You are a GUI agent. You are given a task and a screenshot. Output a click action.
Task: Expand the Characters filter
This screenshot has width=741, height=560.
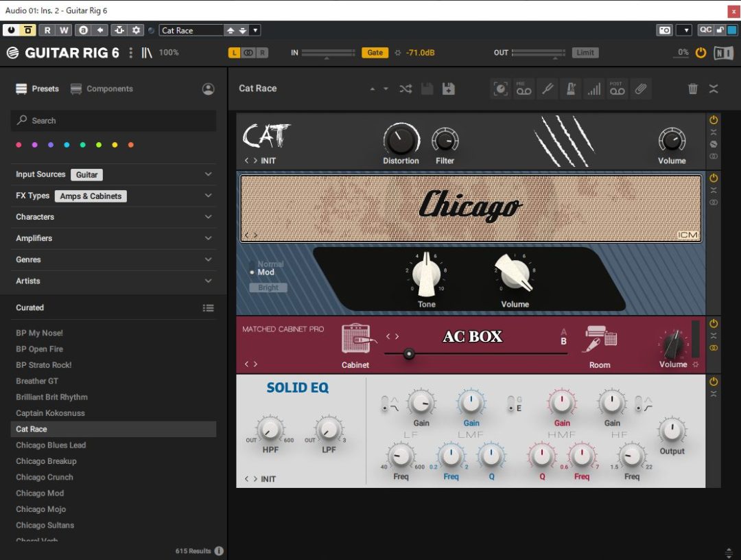coord(208,217)
